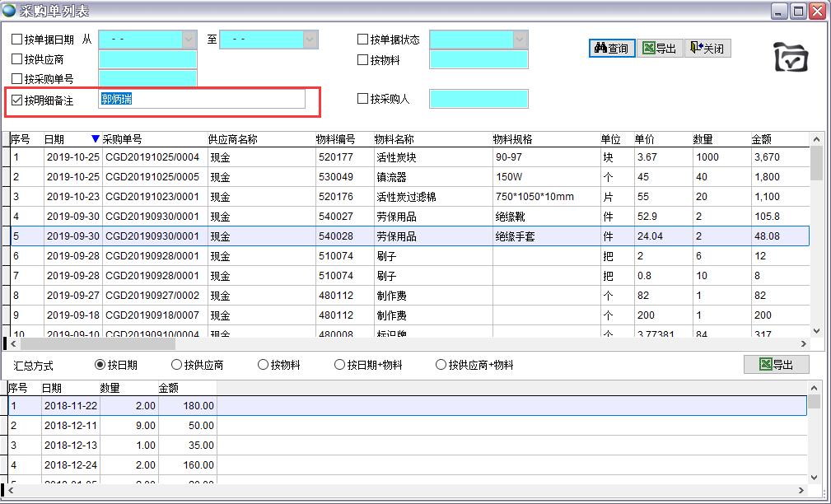Image resolution: width=831 pixels, height=504 pixels.
Task: Uncheck the 按明细备注 checkbox
Action: click(x=17, y=100)
